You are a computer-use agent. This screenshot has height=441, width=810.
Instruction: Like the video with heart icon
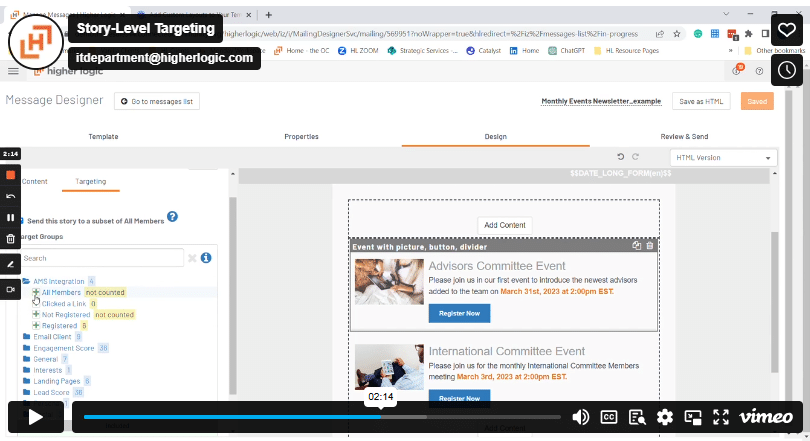point(787,30)
